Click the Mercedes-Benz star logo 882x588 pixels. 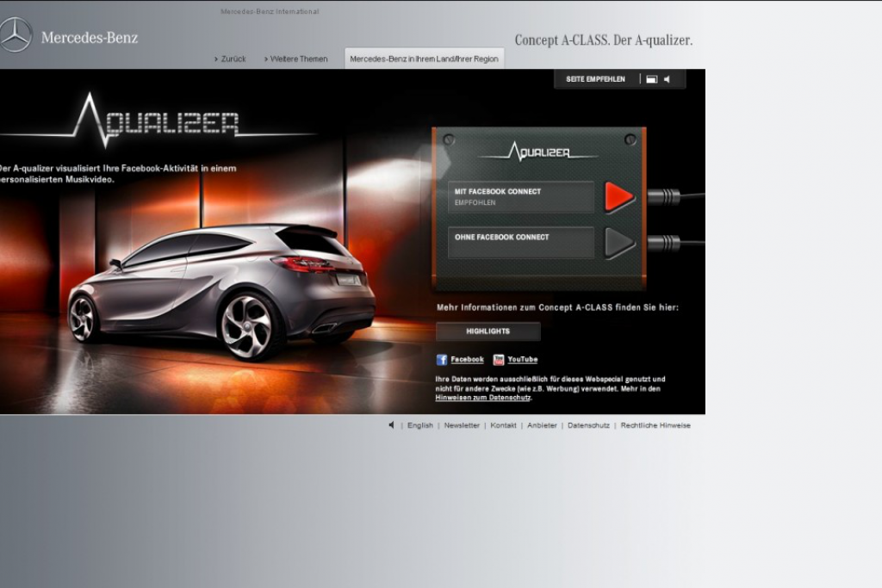pos(16,35)
